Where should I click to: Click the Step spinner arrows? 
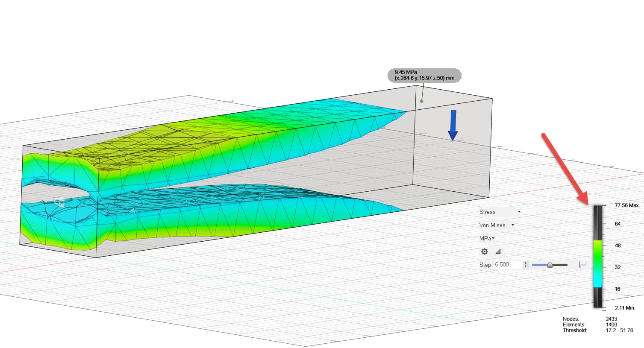click(x=526, y=265)
